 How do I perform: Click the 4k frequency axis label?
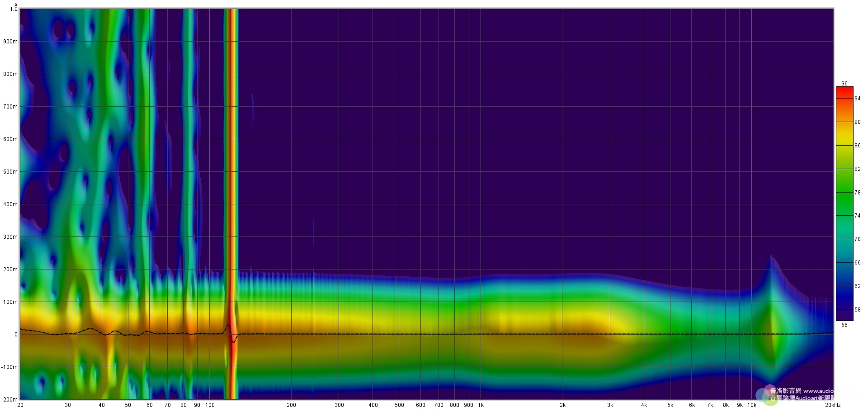click(644, 405)
